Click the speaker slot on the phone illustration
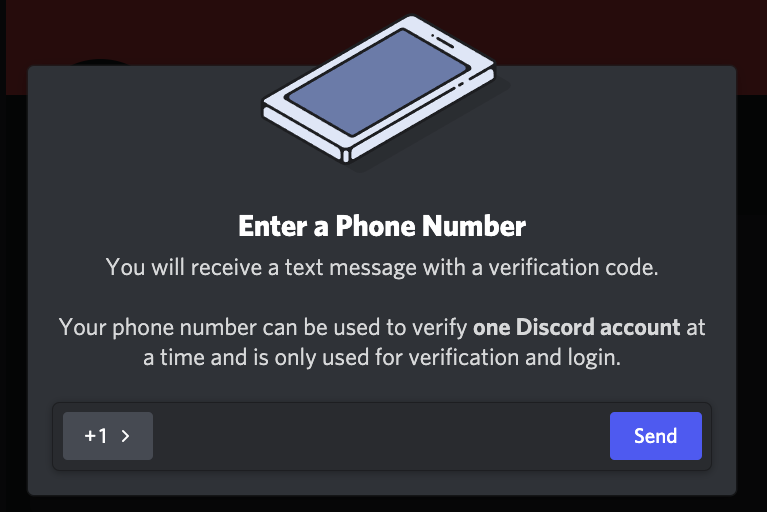The height and width of the screenshot is (512, 767). (443, 41)
